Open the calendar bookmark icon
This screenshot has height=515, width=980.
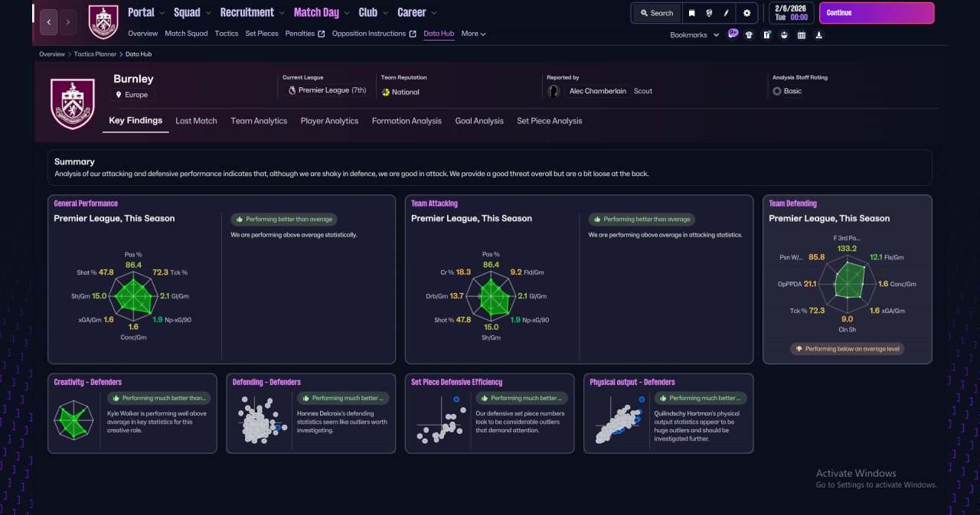tap(802, 34)
